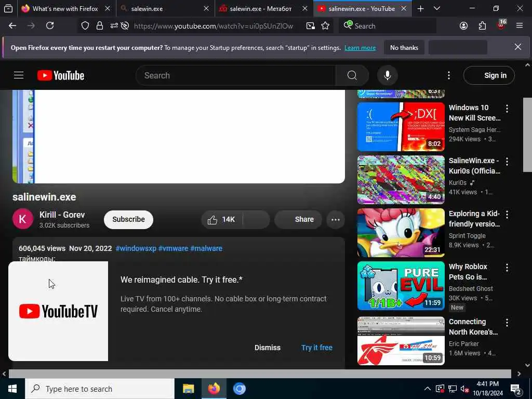Click the horizontal page scrollbar
This screenshot has height=399, width=532.
tap(260, 374)
